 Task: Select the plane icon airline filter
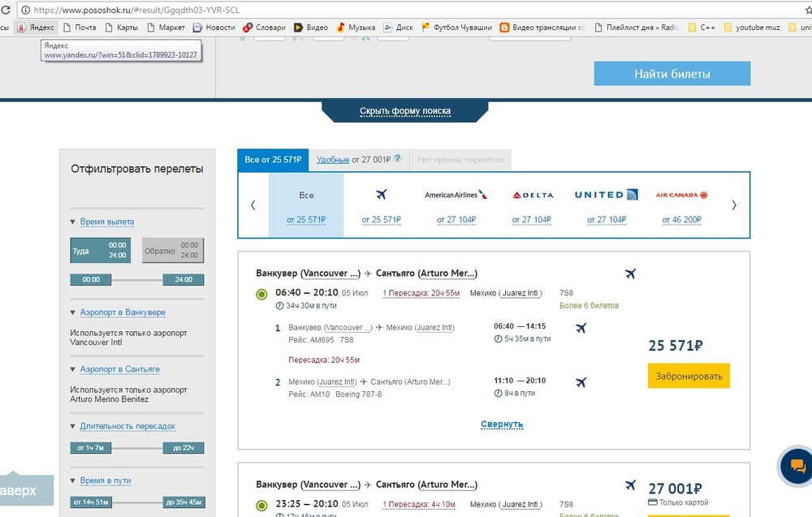tap(381, 205)
